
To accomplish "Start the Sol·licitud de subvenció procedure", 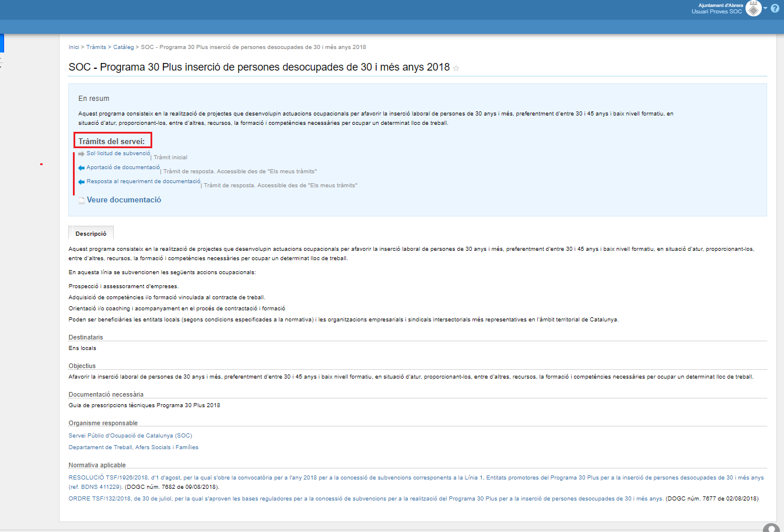I will point(118,153).
